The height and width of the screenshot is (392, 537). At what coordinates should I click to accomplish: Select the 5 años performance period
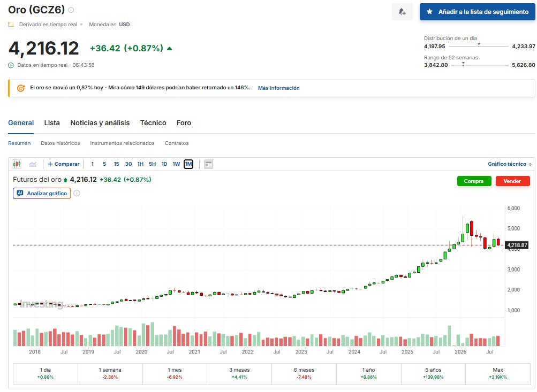pos(433,373)
